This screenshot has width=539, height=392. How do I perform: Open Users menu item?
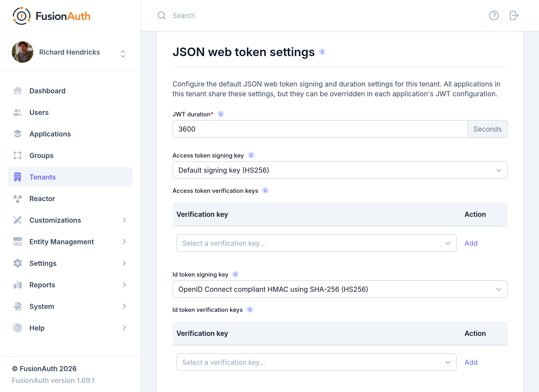(x=70, y=112)
